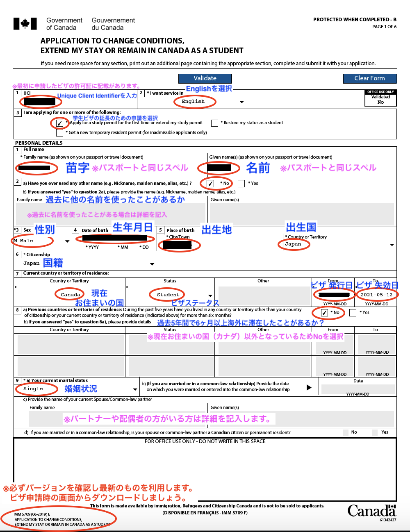
Task: Check 'Get a new temporary resident permit'
Action: pos(60,133)
